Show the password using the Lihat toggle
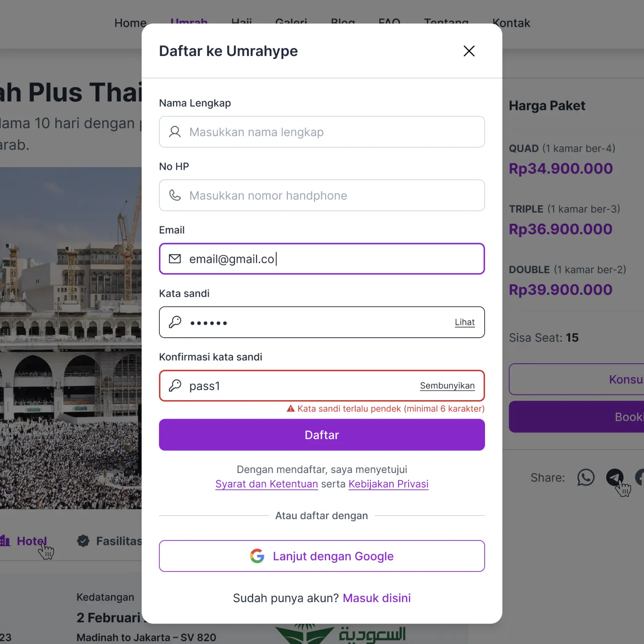 [464, 322]
